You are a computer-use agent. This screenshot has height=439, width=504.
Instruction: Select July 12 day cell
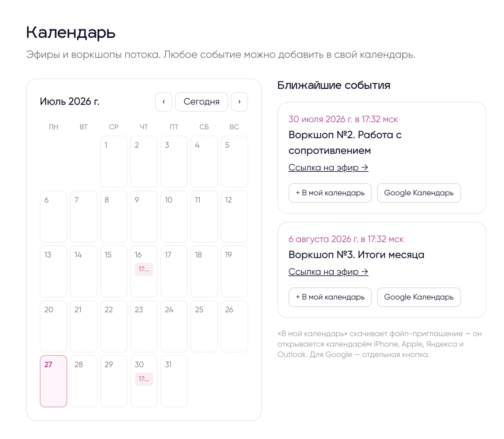(234, 217)
